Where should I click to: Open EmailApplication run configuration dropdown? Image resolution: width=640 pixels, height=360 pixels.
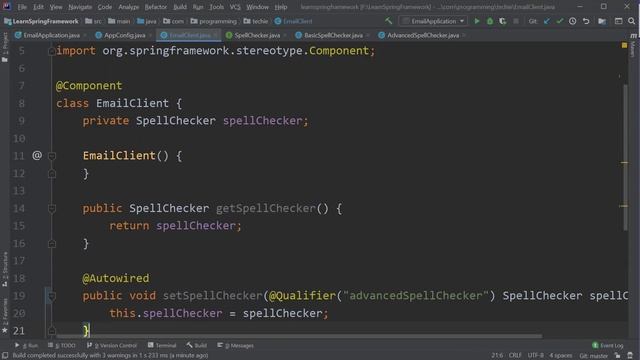(433, 21)
